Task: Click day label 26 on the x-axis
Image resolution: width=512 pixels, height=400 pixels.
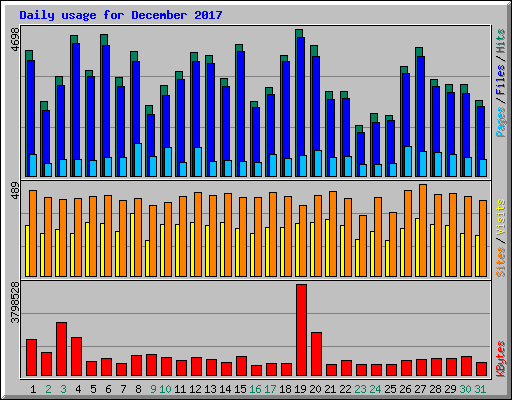Action: pos(405,389)
